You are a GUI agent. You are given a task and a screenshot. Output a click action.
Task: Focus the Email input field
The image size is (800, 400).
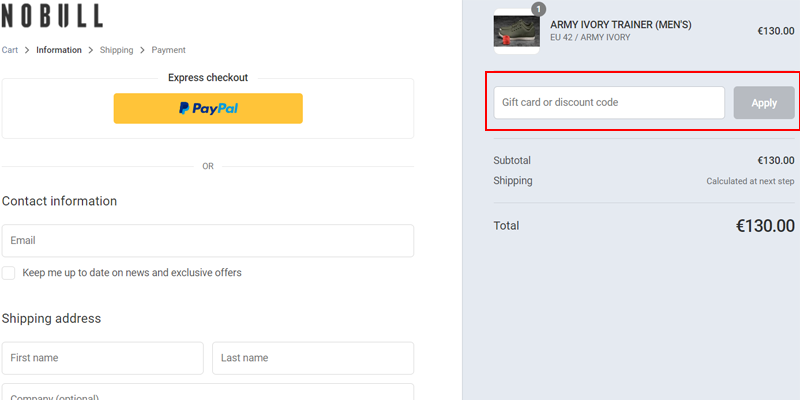pos(208,241)
